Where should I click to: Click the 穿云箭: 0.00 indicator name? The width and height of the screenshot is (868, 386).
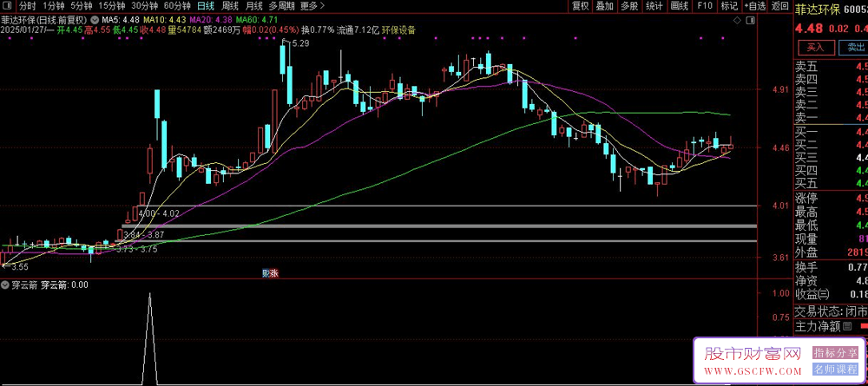[x=65, y=286]
